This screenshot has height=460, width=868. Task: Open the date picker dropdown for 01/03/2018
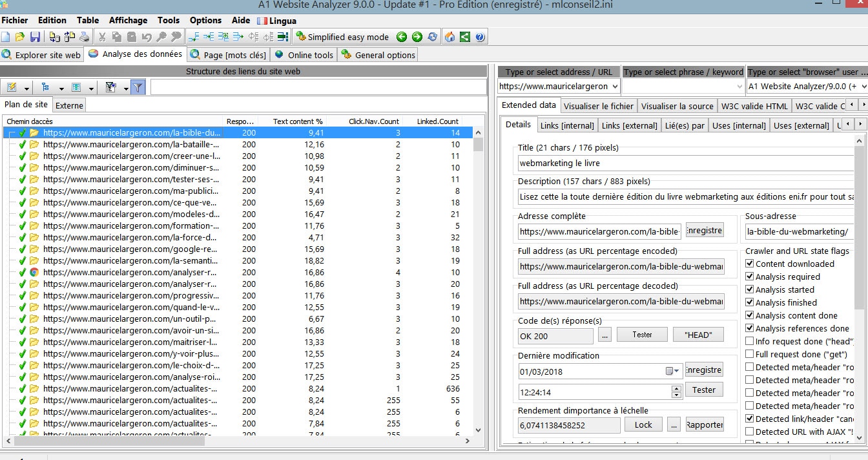pos(677,371)
